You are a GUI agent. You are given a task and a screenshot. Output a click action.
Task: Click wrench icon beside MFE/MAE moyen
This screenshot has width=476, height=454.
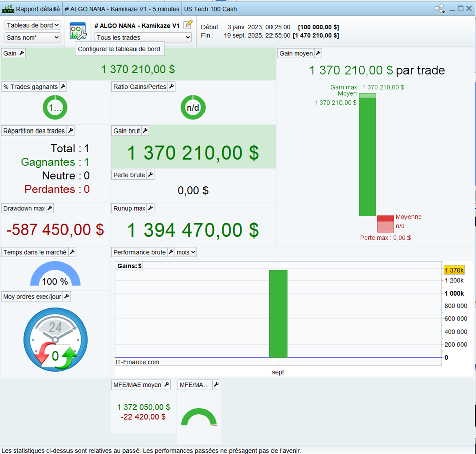pyautogui.click(x=167, y=385)
